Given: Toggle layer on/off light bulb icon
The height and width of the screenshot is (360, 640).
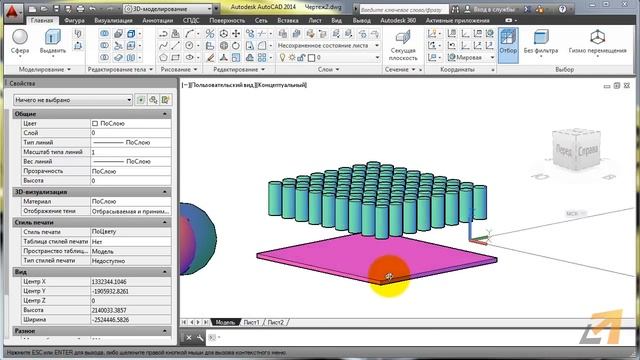Looking at the screenshot, I should [x=282, y=58].
